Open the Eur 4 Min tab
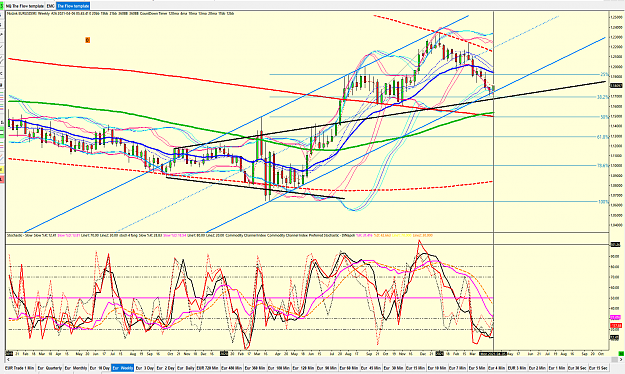Image resolution: width=625 pixels, height=374 pixels. (497, 368)
